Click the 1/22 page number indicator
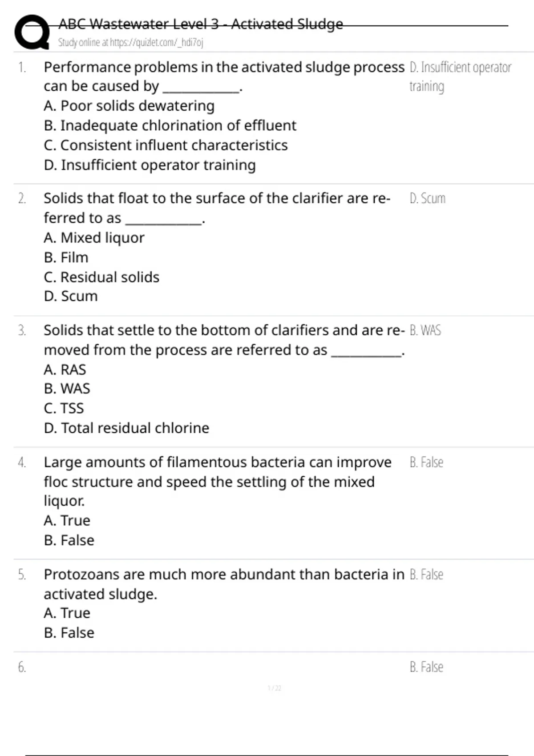 pos(275,688)
